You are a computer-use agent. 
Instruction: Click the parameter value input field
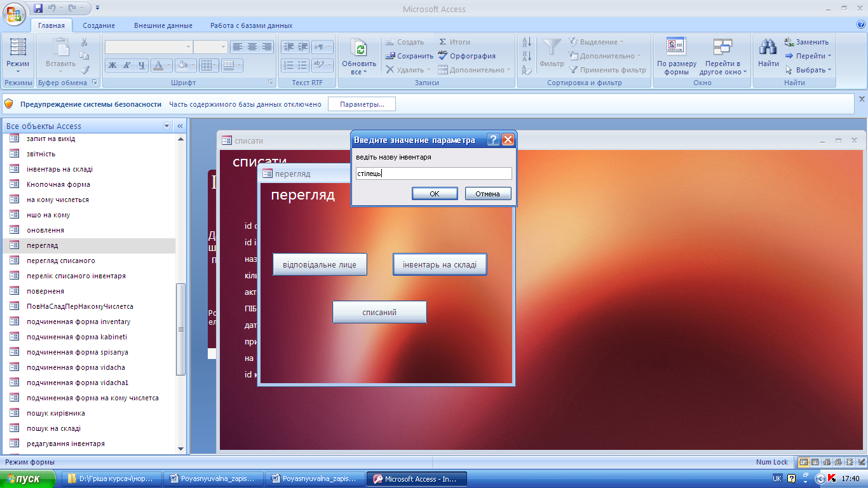(434, 173)
